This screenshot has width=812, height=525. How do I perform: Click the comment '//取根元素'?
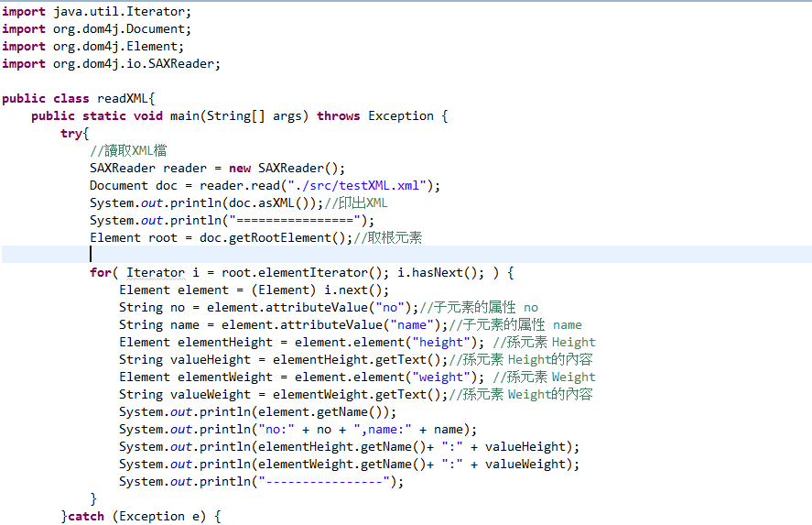[x=388, y=238]
